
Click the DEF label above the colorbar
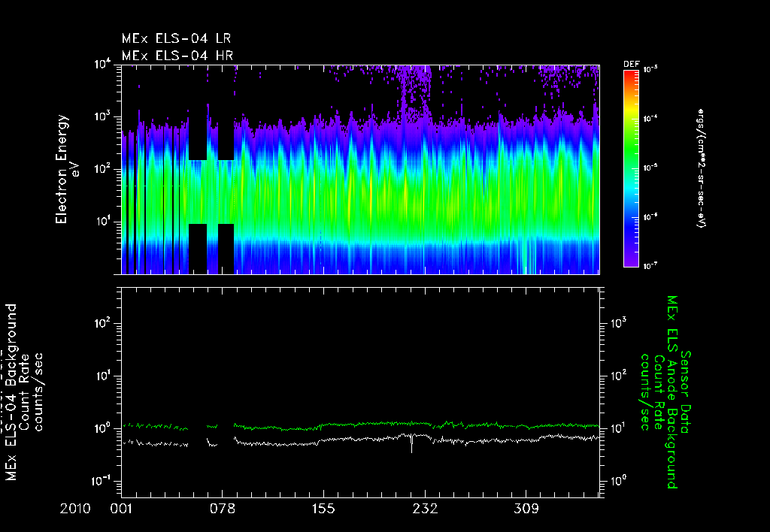click(631, 65)
